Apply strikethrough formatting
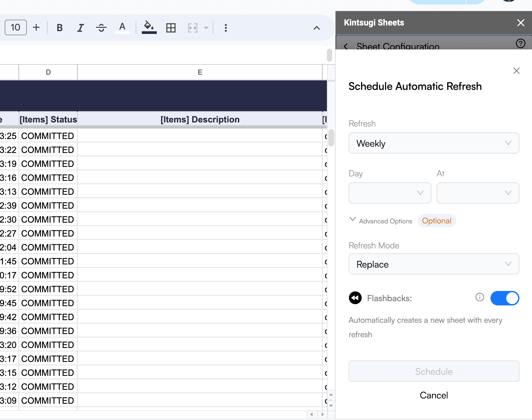 101,28
